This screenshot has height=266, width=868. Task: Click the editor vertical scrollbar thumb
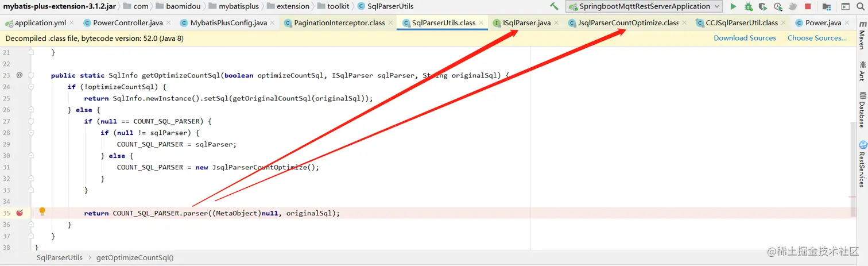[852, 169]
